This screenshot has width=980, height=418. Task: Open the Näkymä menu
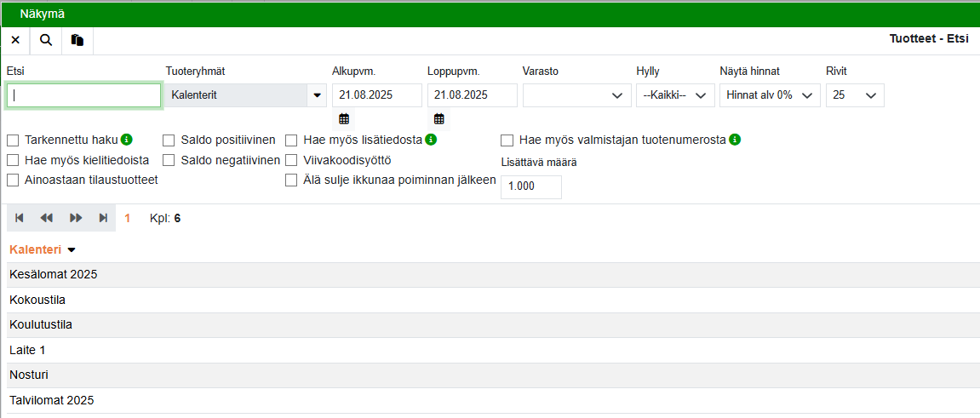coord(43,14)
